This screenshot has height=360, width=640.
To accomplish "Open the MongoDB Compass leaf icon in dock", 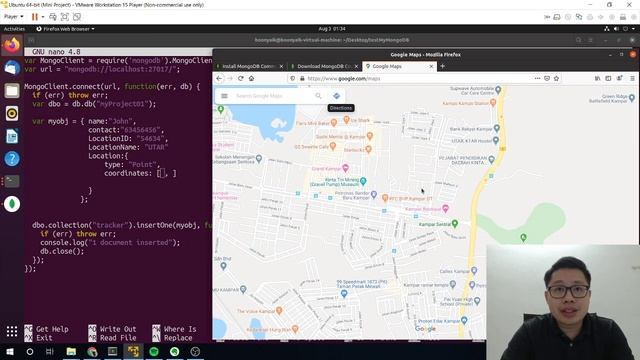I will pyautogui.click(x=12, y=204).
